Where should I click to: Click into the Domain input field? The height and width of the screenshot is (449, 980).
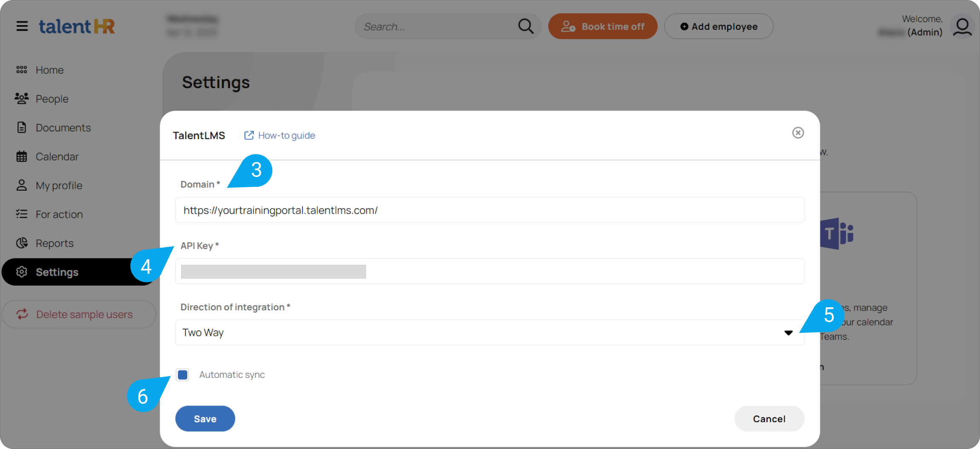tap(490, 210)
